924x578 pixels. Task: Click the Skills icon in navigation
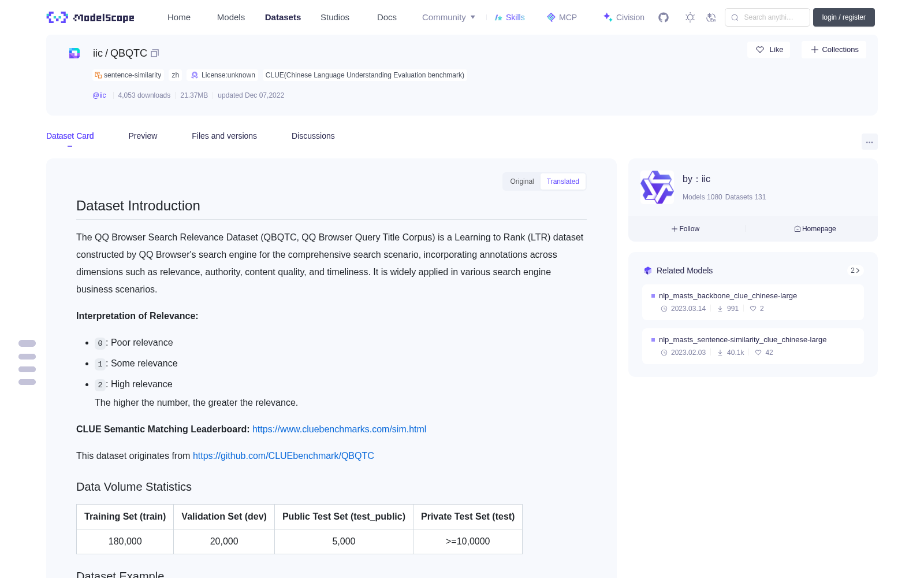(498, 17)
